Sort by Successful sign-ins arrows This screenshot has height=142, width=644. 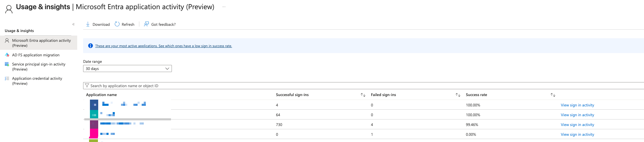(363, 95)
